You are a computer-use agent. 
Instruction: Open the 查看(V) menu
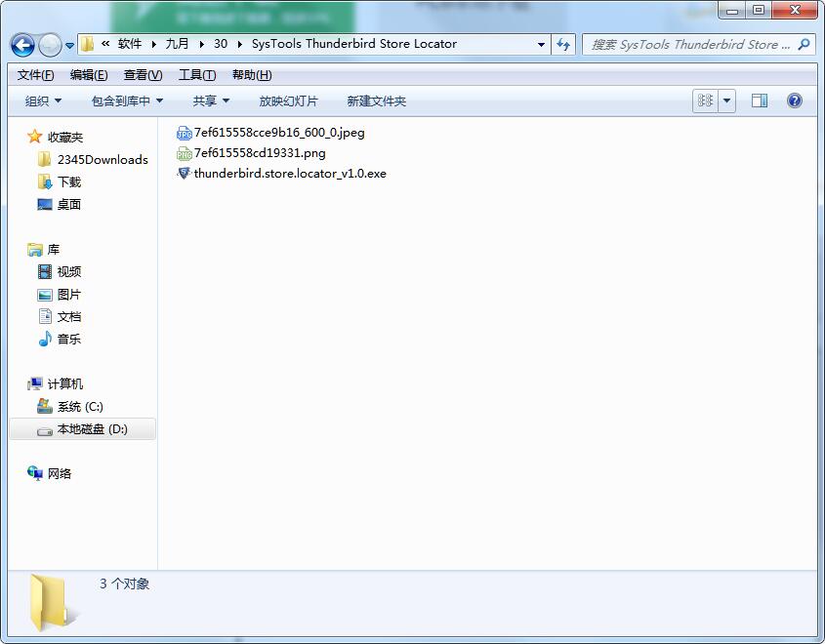coord(143,75)
